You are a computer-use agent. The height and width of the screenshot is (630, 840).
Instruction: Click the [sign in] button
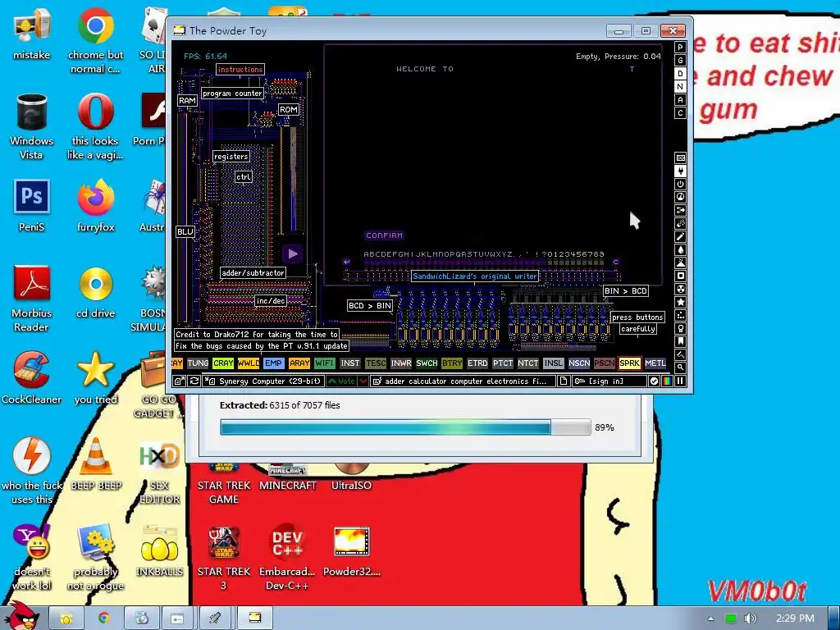(x=609, y=381)
